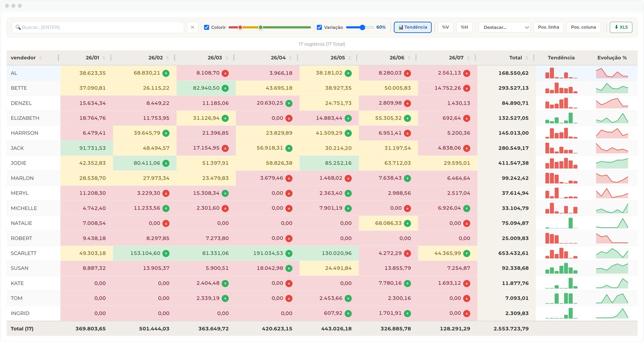Image resolution: width=644 pixels, height=342 pixels.
Task: Click the Evolução % column header
Action: [612, 58]
